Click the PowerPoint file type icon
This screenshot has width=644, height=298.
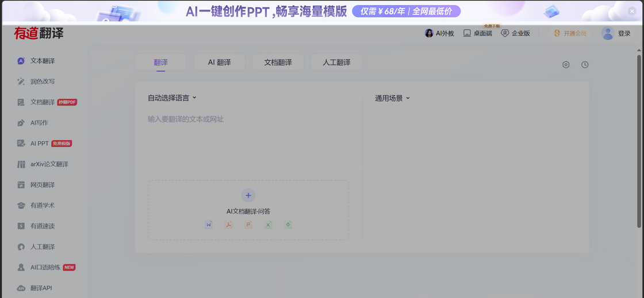click(248, 225)
